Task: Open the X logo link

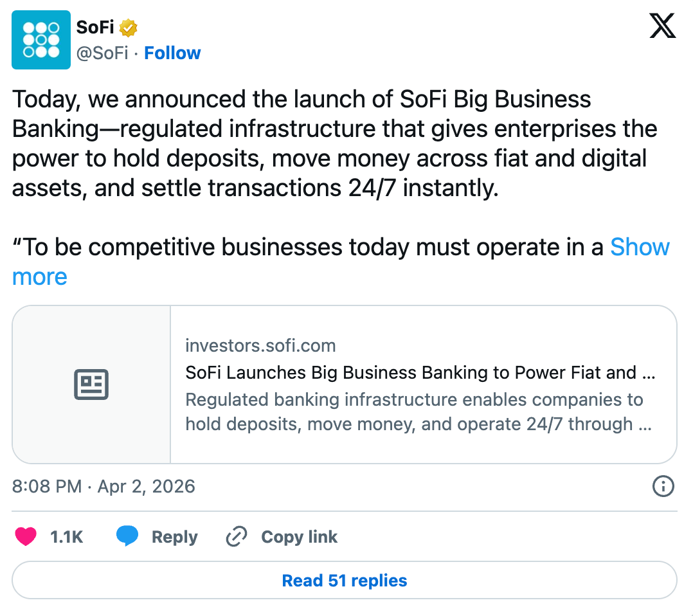Action: [662, 28]
